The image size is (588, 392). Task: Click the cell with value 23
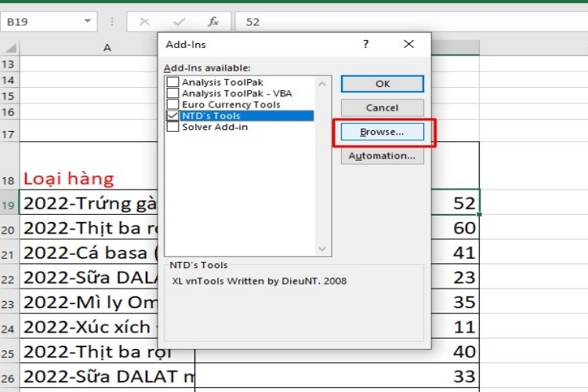pos(455,277)
